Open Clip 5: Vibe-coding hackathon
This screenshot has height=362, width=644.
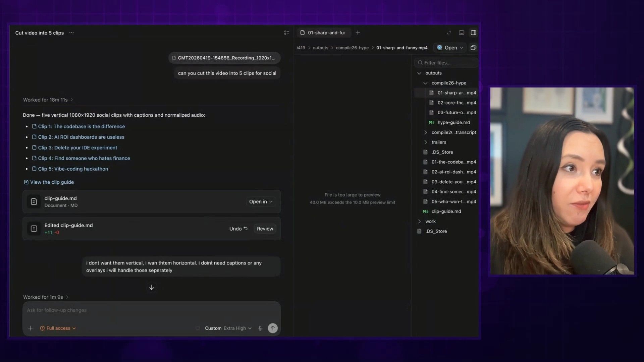(x=70, y=169)
